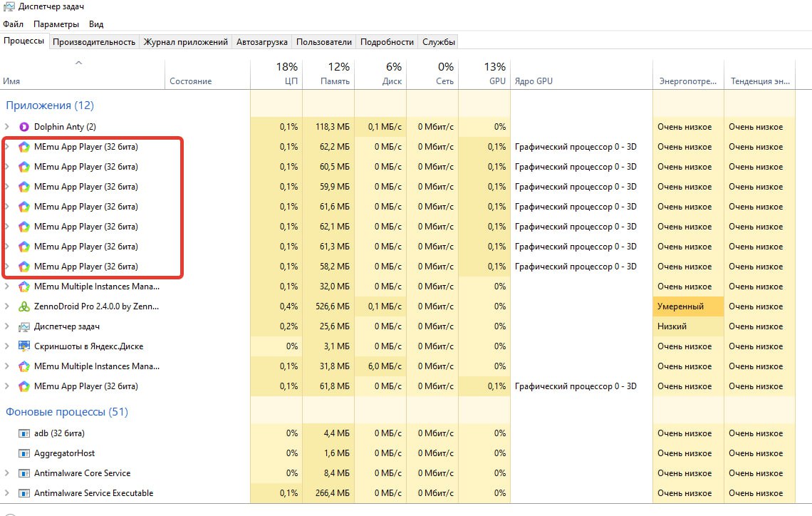Expand the Dolphin Anty (2) process group
812x516 pixels.
click(6, 127)
